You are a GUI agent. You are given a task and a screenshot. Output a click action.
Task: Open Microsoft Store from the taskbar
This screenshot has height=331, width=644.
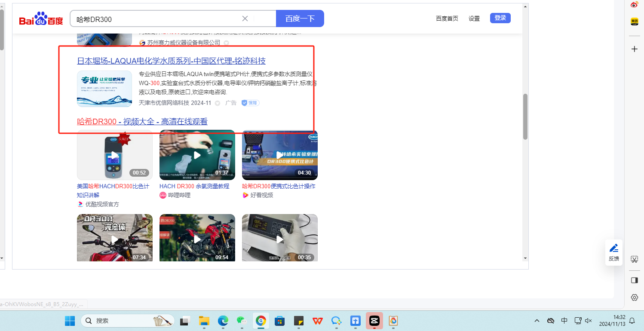279,321
